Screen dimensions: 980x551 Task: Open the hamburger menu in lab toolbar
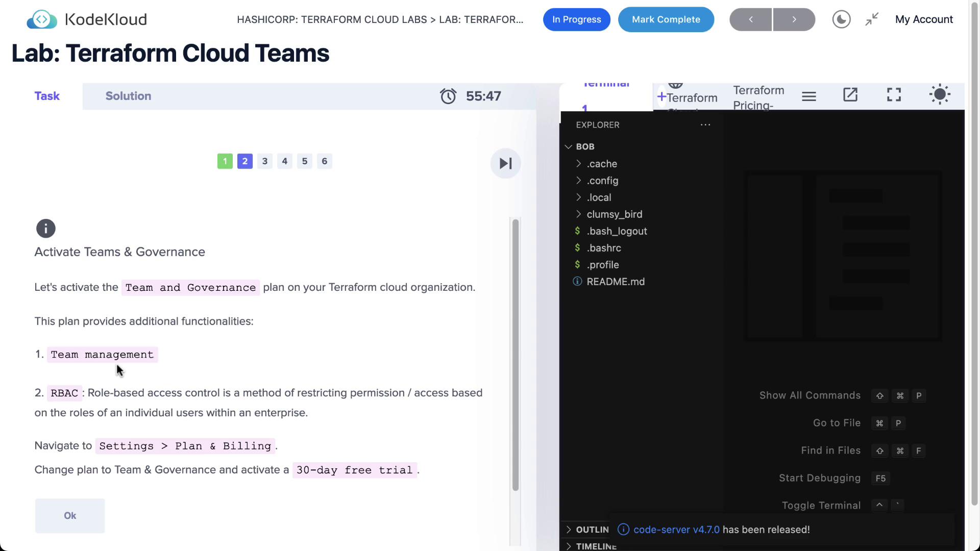point(809,96)
